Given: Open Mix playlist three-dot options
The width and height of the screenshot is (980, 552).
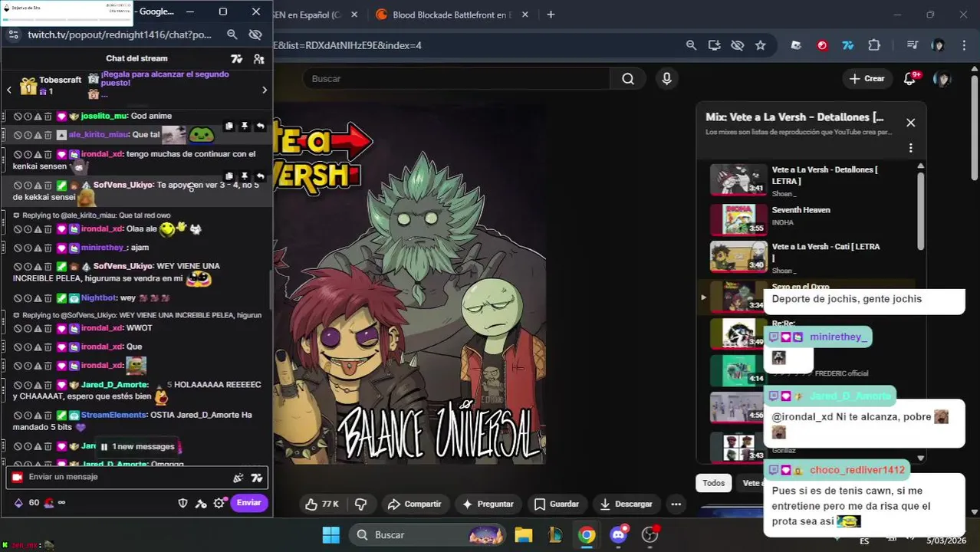Looking at the screenshot, I should click(910, 148).
